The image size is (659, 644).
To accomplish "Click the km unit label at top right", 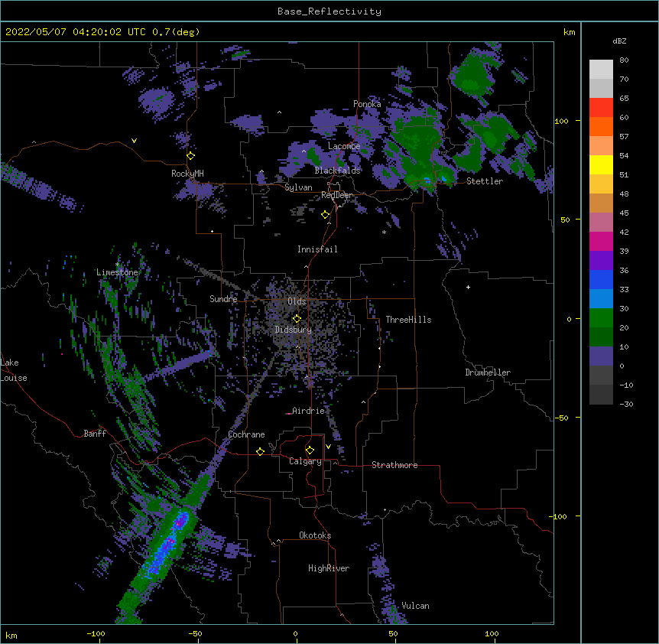I will pyautogui.click(x=569, y=32).
